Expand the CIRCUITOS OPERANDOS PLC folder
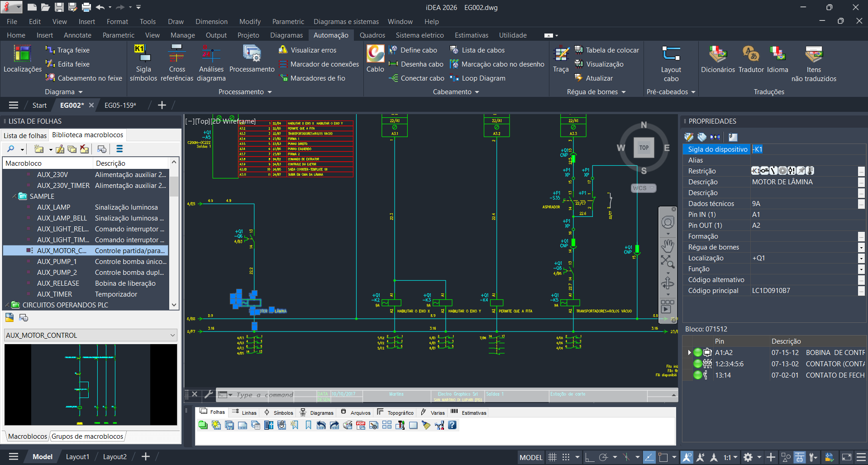The width and height of the screenshot is (868, 465). coord(7,305)
